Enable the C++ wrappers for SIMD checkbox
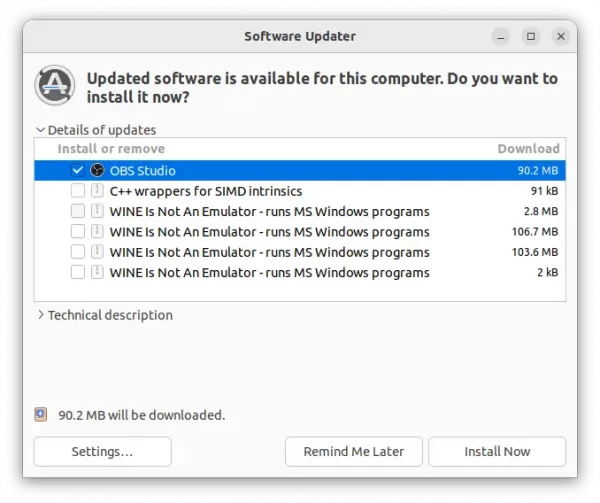This screenshot has height=503, width=600. click(78, 191)
